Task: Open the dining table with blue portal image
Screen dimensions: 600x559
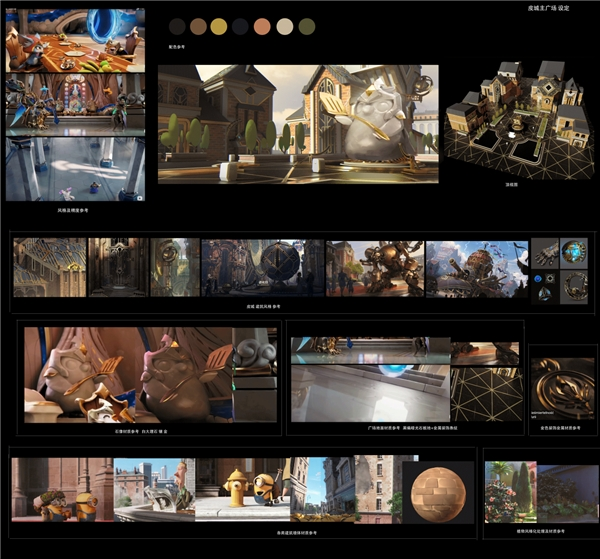Action: coord(75,40)
